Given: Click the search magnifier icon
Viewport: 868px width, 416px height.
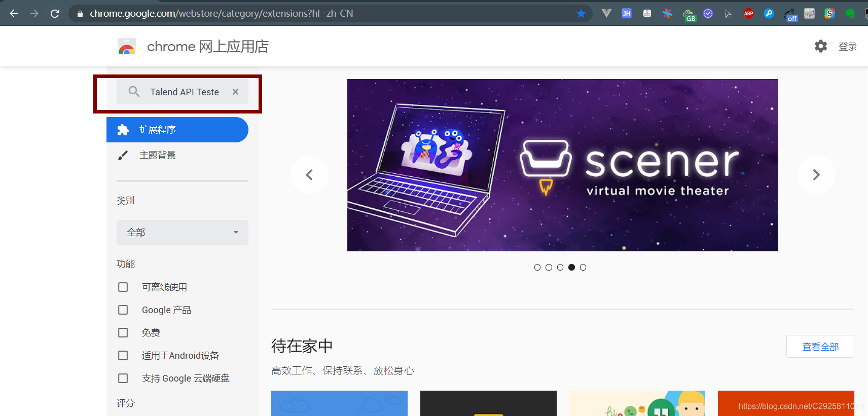Looking at the screenshot, I should click(134, 92).
